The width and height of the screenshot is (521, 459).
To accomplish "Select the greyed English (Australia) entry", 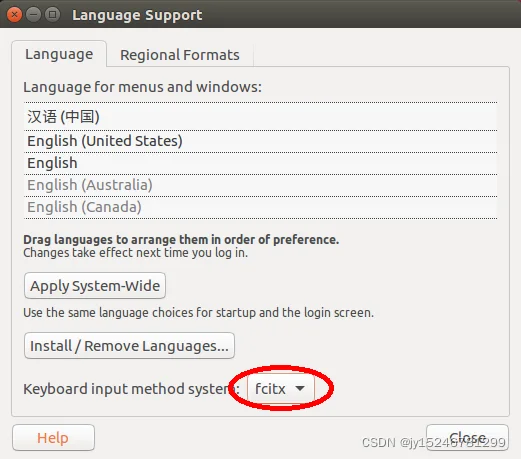I will (260, 185).
